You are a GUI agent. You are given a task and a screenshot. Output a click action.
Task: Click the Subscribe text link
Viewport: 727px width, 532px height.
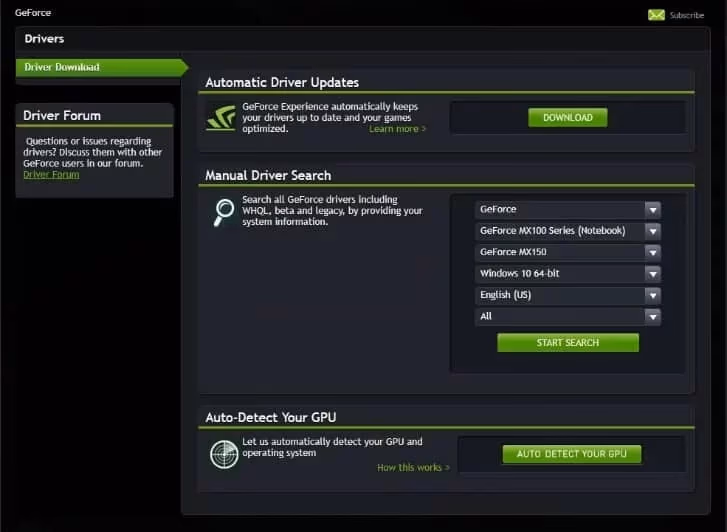[x=687, y=15]
